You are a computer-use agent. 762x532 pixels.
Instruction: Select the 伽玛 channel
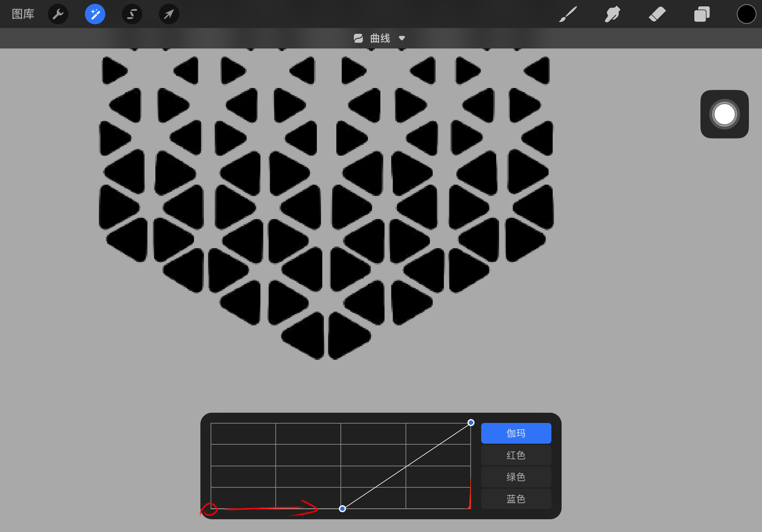tap(516, 433)
